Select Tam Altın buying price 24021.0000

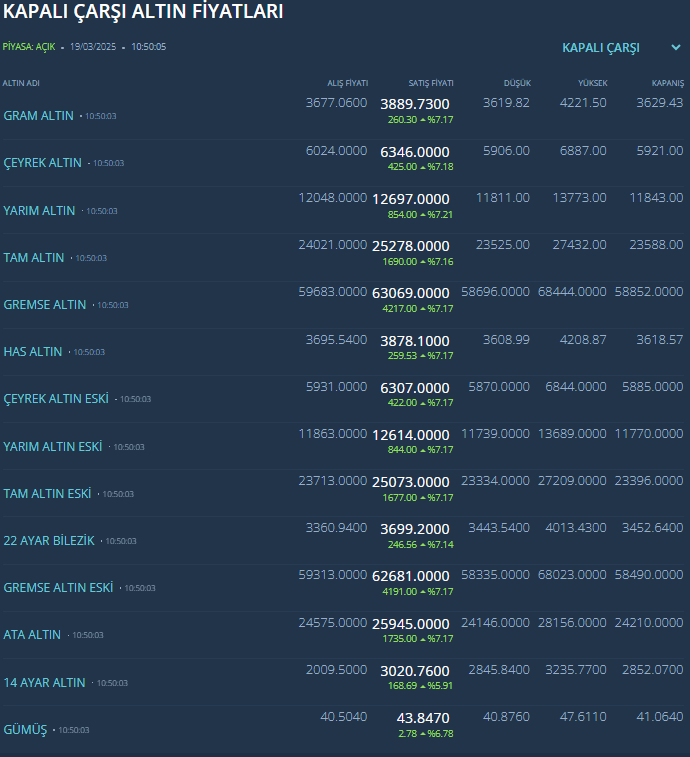point(333,245)
